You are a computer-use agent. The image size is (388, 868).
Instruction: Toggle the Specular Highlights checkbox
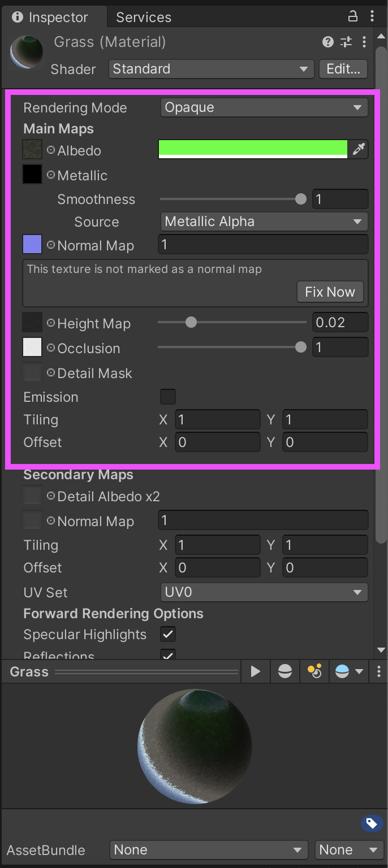[168, 634]
